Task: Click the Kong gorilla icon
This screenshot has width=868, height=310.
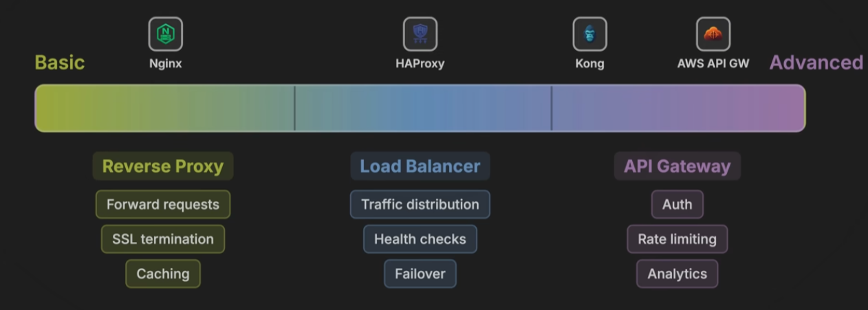Action: 590,34
